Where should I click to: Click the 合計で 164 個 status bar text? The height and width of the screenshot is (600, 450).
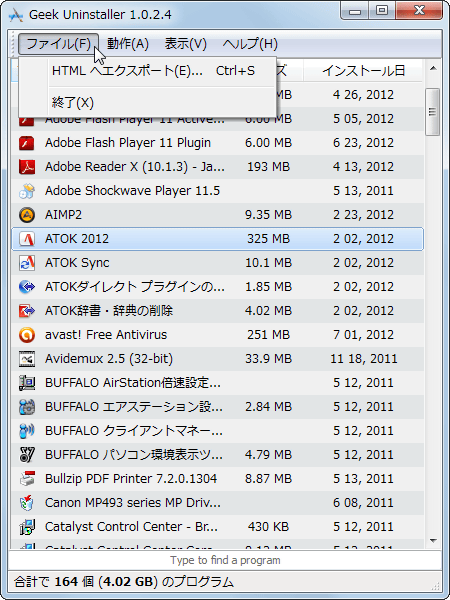124,582
